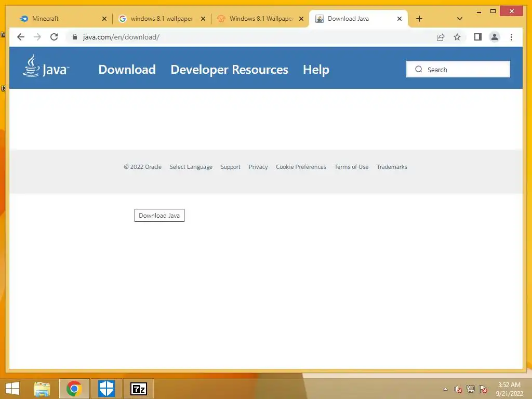Open the Support footer link

[230, 167]
